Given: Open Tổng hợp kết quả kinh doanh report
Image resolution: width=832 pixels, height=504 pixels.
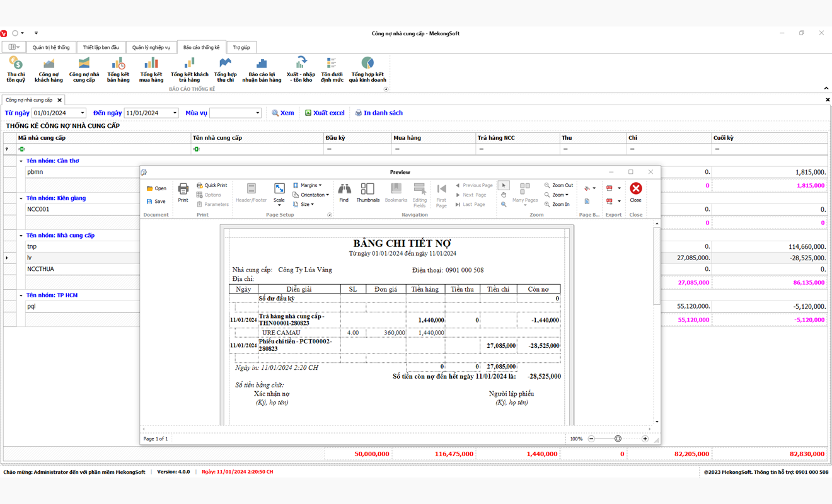Looking at the screenshot, I should point(367,69).
